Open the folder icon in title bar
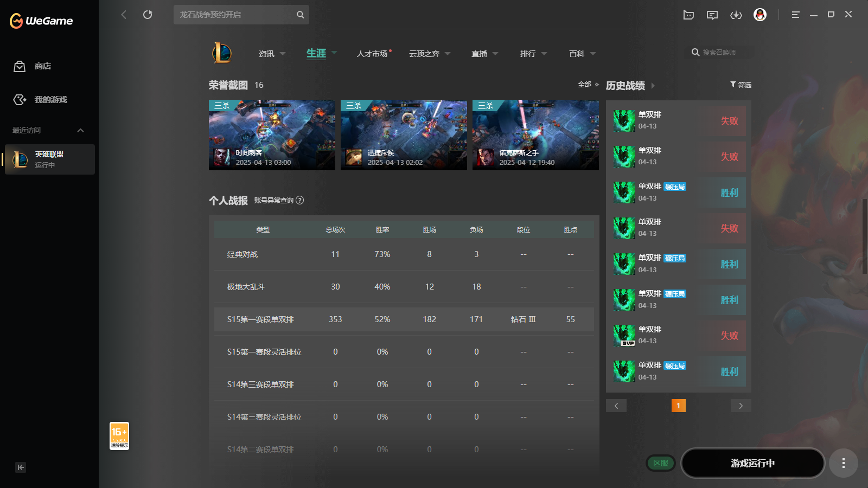868x488 pixels. pos(688,15)
